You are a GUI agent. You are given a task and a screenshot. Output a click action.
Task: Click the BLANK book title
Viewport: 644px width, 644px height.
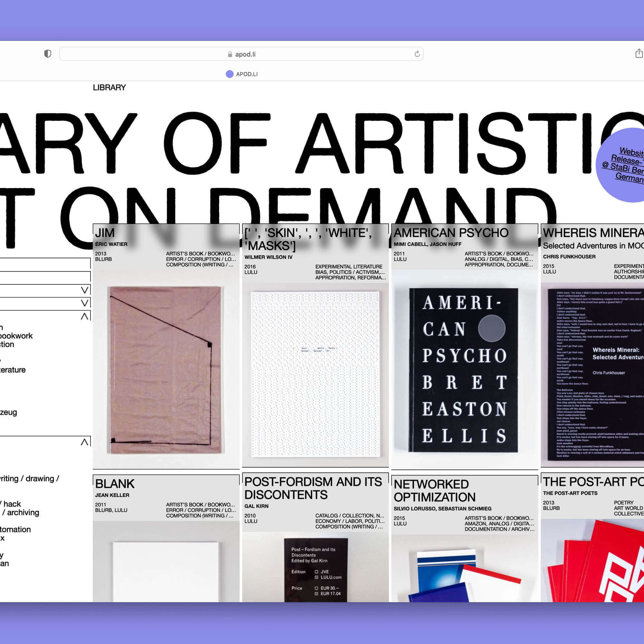115,483
